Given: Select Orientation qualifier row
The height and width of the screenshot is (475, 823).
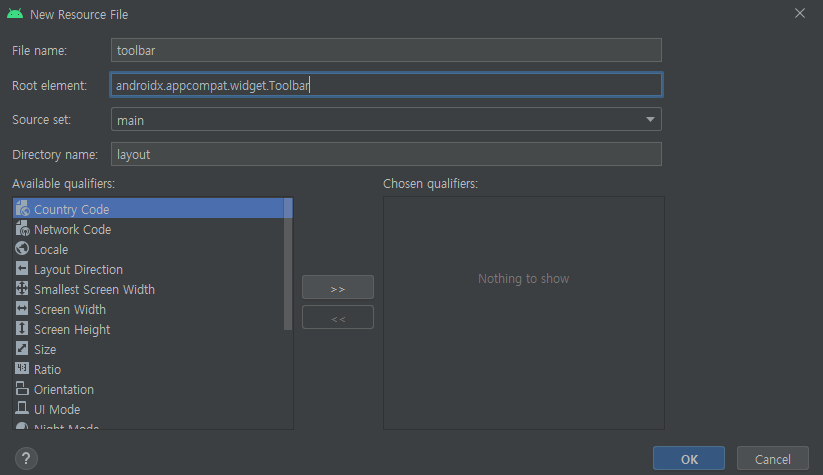Looking at the screenshot, I should 149,388.
